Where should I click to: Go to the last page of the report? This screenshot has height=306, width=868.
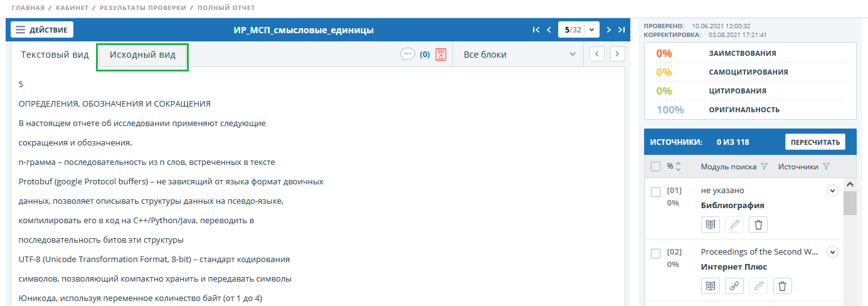[622, 29]
